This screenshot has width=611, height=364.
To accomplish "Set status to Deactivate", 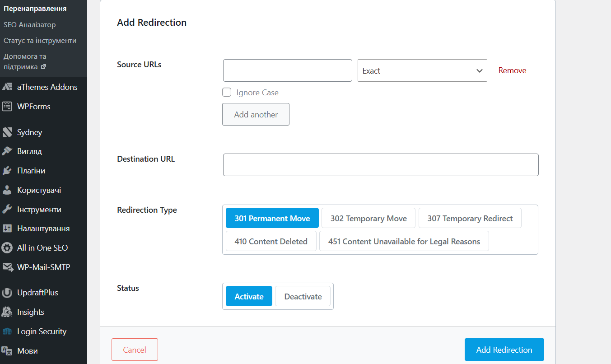I will (x=303, y=296).
